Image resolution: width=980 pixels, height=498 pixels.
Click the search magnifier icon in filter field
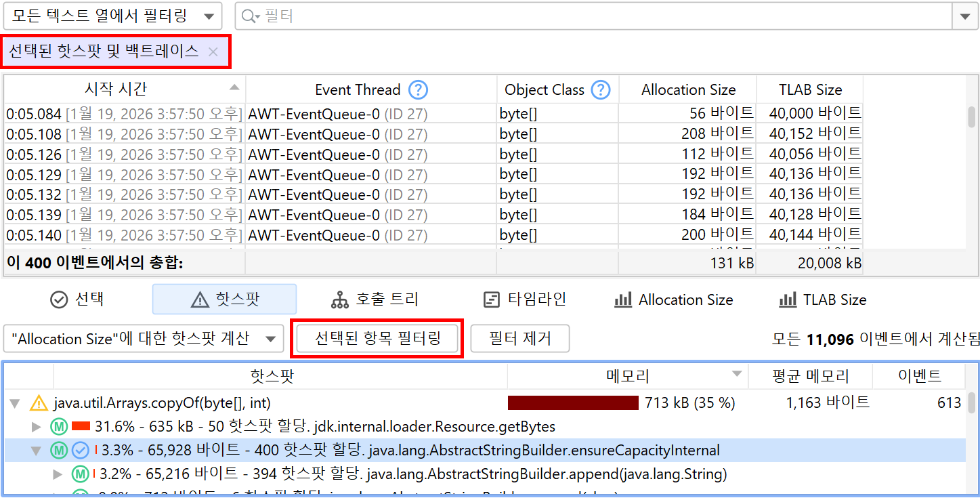click(x=249, y=16)
